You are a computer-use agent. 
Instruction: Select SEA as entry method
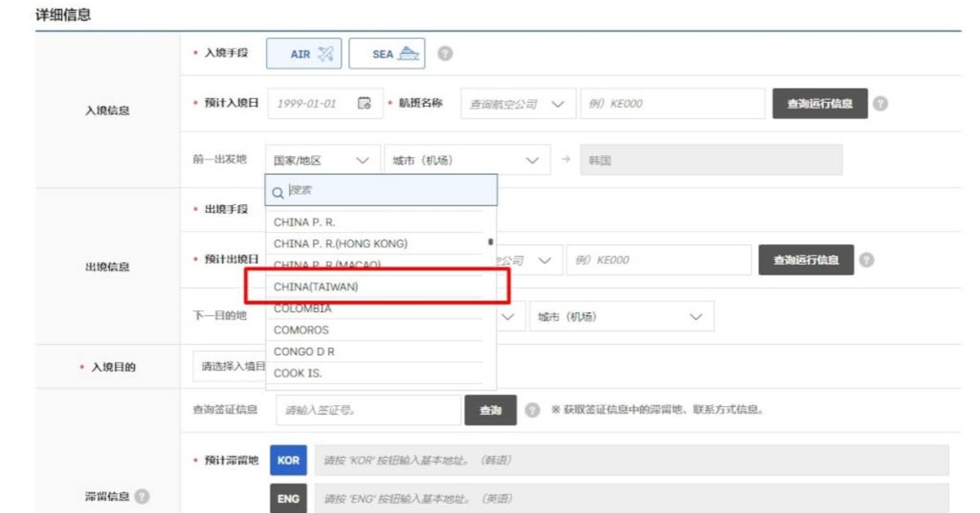(387, 54)
